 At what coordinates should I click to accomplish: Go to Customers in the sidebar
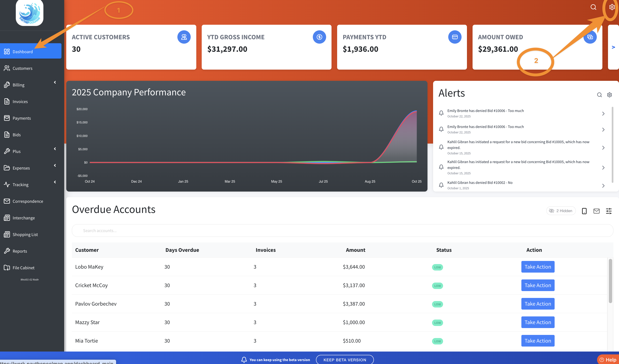pyautogui.click(x=22, y=68)
